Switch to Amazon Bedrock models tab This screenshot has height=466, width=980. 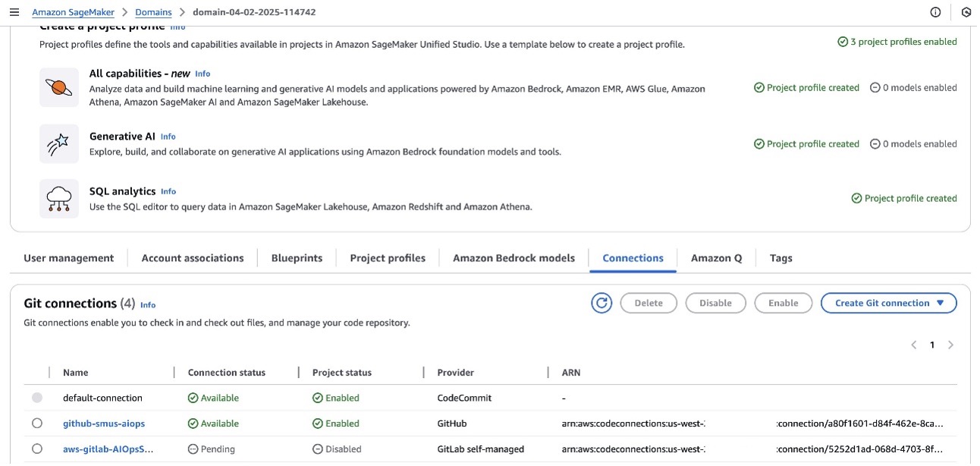pyautogui.click(x=514, y=258)
